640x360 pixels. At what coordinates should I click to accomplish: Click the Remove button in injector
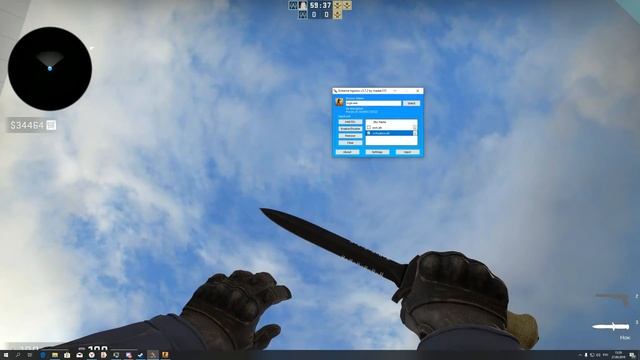(x=350, y=136)
